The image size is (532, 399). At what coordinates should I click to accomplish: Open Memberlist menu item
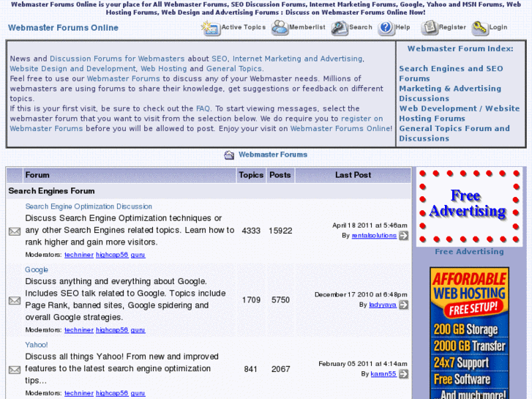tap(307, 27)
